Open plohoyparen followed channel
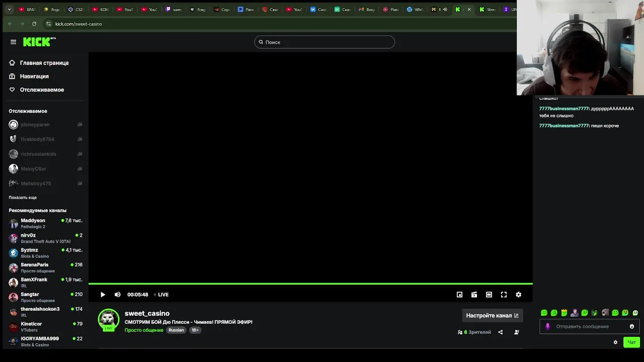Viewport: 644px width, 362px height. [45, 125]
